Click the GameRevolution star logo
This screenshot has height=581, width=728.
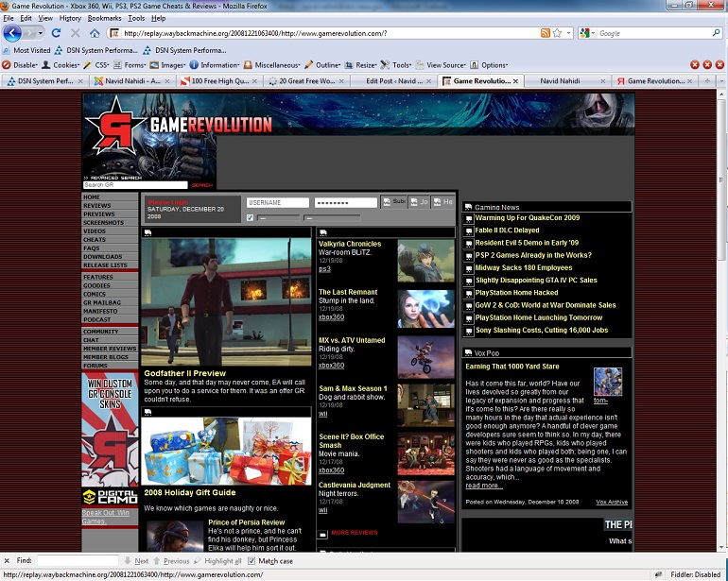pyautogui.click(x=116, y=126)
